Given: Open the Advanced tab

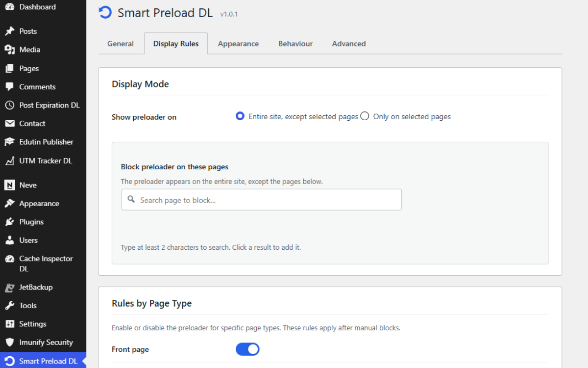Looking at the screenshot, I should [349, 43].
